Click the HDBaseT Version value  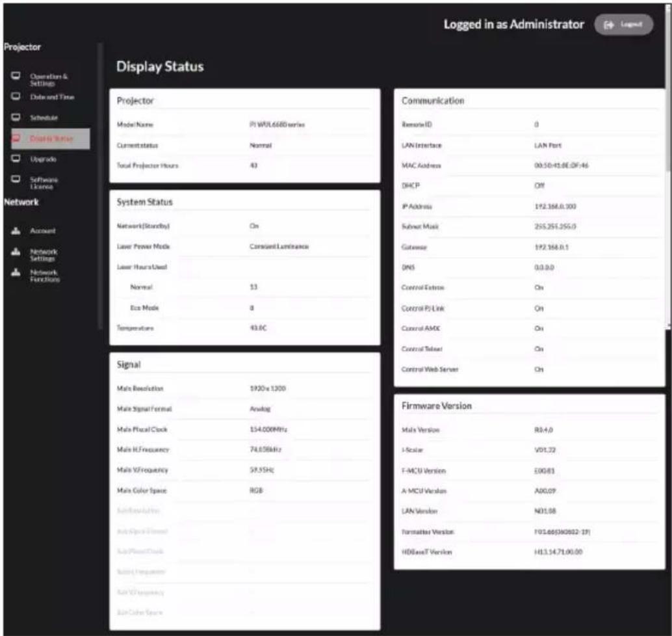pyautogui.click(x=558, y=552)
